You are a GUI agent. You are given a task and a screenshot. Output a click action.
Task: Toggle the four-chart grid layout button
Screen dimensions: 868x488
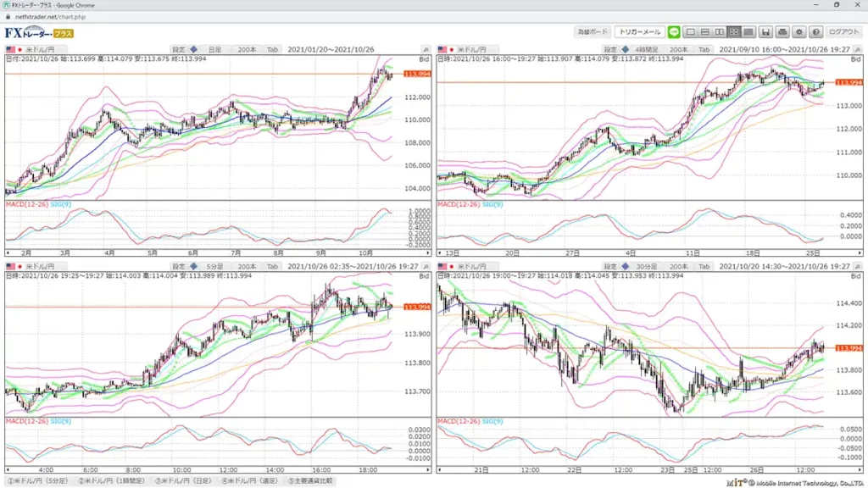(x=734, y=32)
